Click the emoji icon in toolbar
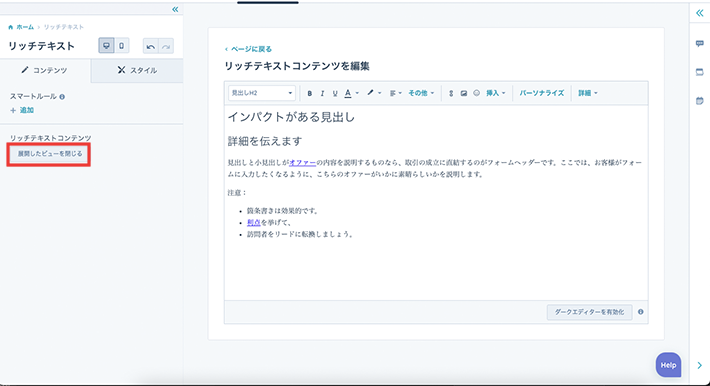The image size is (710, 386). pos(476,93)
